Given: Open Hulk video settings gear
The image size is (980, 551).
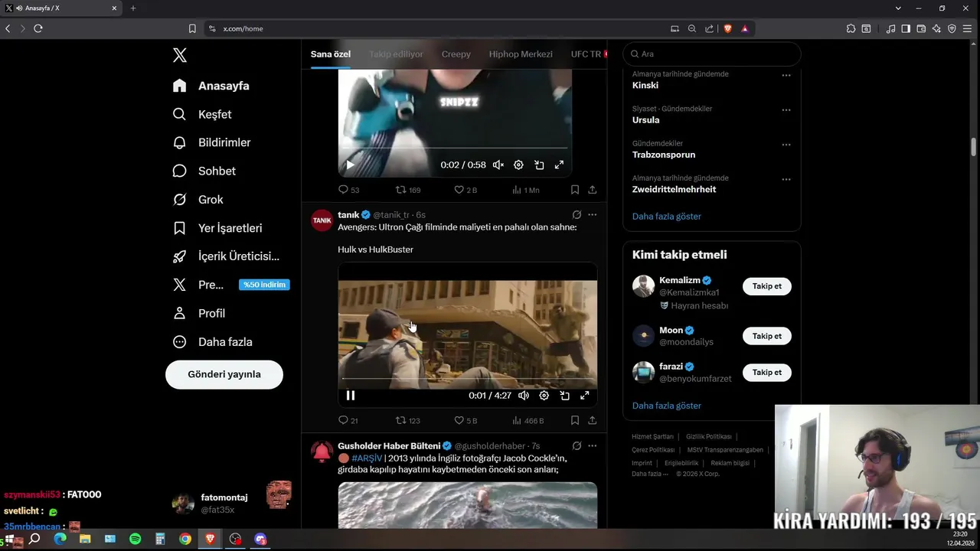Looking at the screenshot, I should tap(544, 396).
